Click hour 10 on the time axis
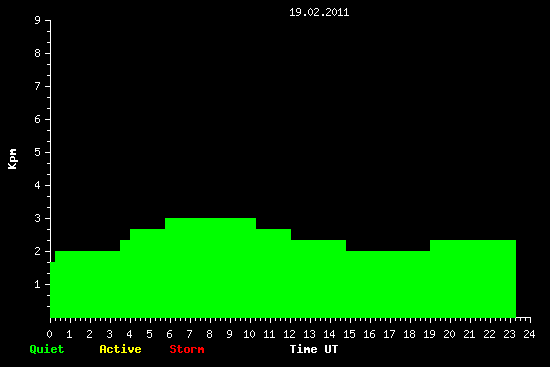550x367 pixels. pyautogui.click(x=249, y=334)
